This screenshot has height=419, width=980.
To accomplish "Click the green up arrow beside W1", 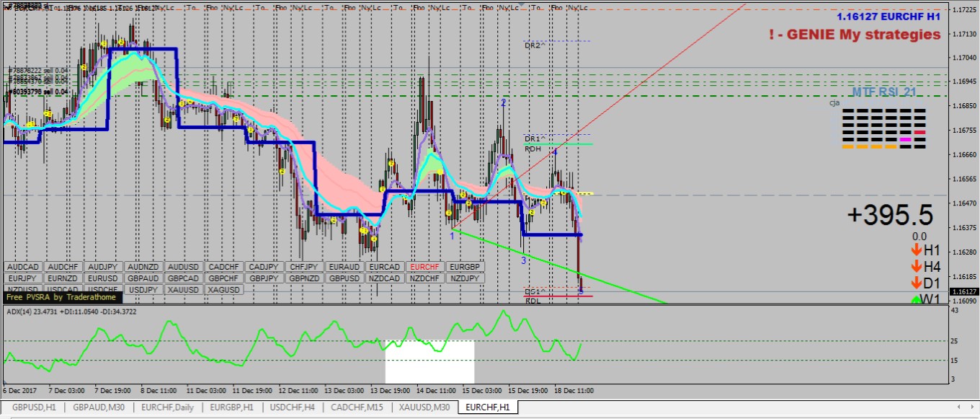I will (x=916, y=299).
